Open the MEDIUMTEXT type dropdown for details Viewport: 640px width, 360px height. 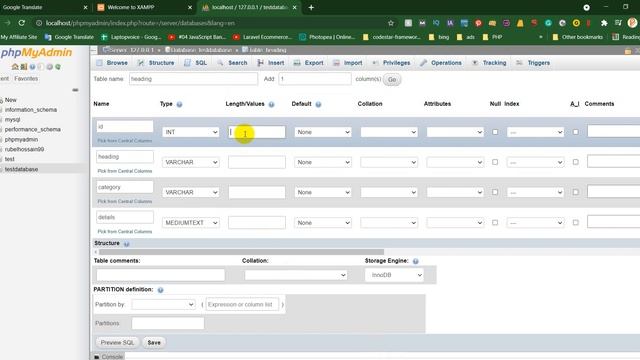(x=191, y=223)
